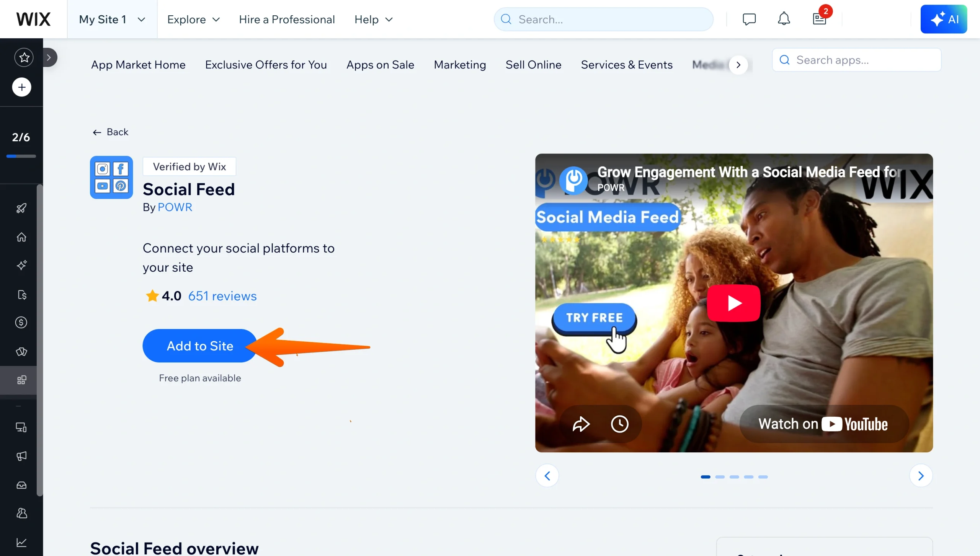Open the analytics chart icon in sidebar
The image size is (980, 556).
pyautogui.click(x=21, y=542)
